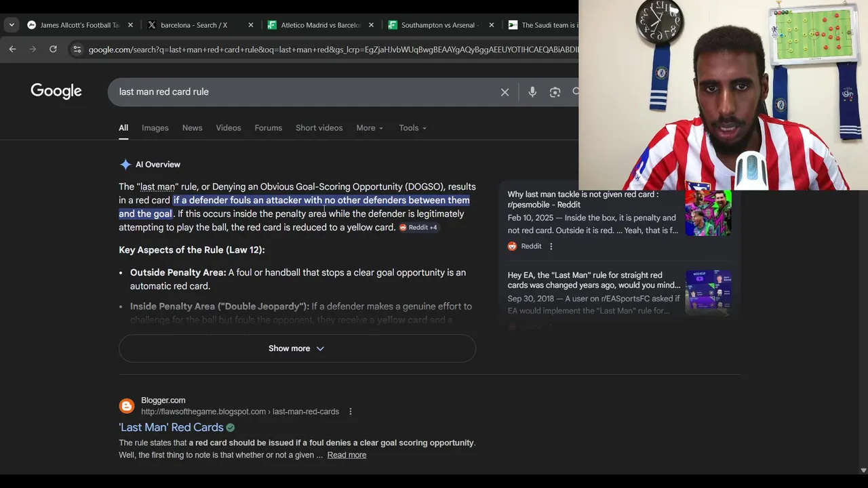Open the Images results tab
Screen dimensions: 868x488
(x=155, y=127)
